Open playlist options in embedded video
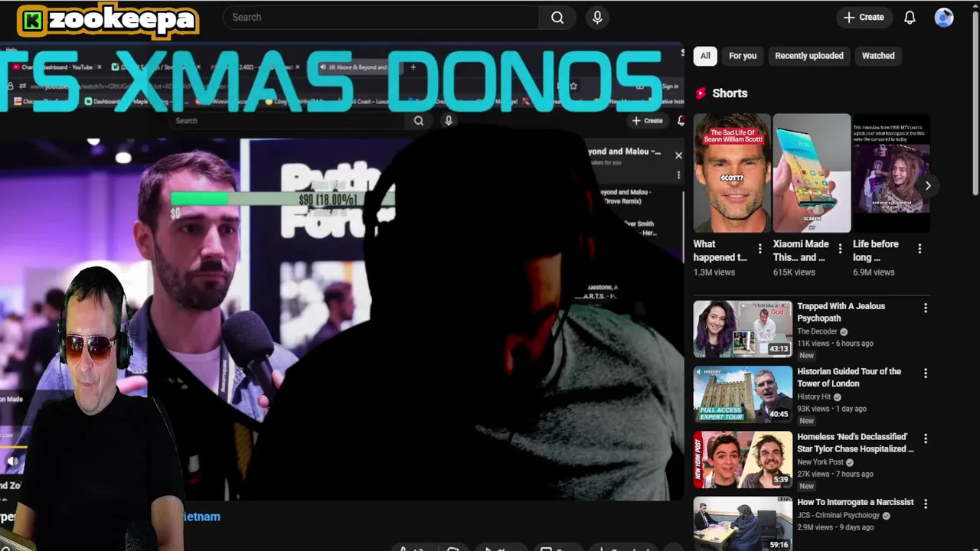 click(678, 175)
